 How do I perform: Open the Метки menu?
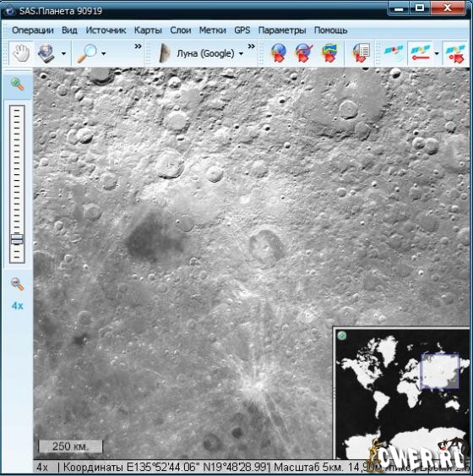pos(212,30)
